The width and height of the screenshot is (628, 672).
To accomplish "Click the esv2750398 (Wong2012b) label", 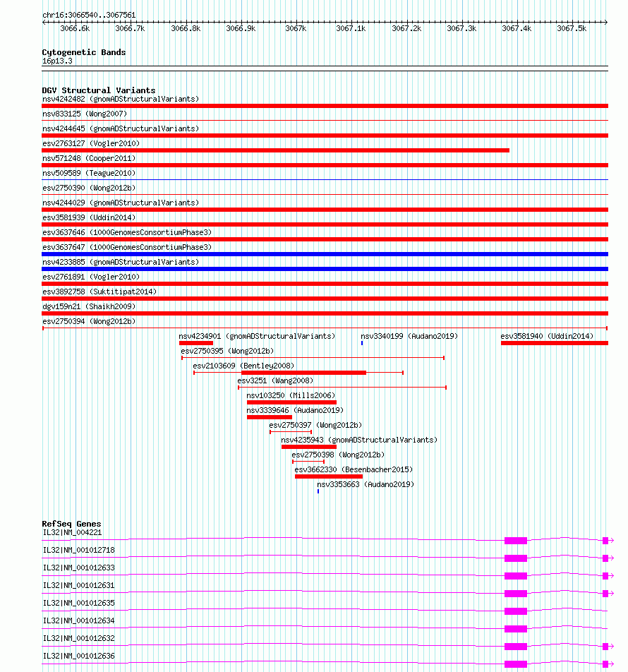I will 339,455.
